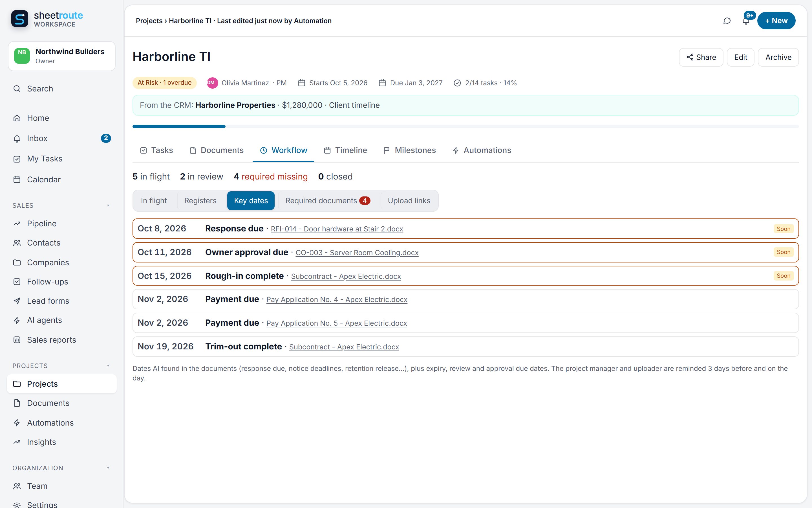Select the In flight filter
Viewport: 812px width, 508px height.
click(x=154, y=201)
